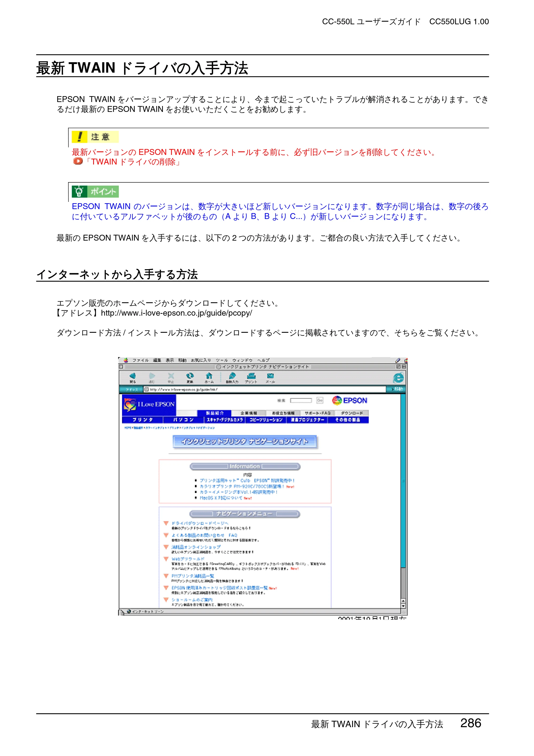Click the search text field
The width and height of the screenshot is (534, 756).
tap(301, 400)
